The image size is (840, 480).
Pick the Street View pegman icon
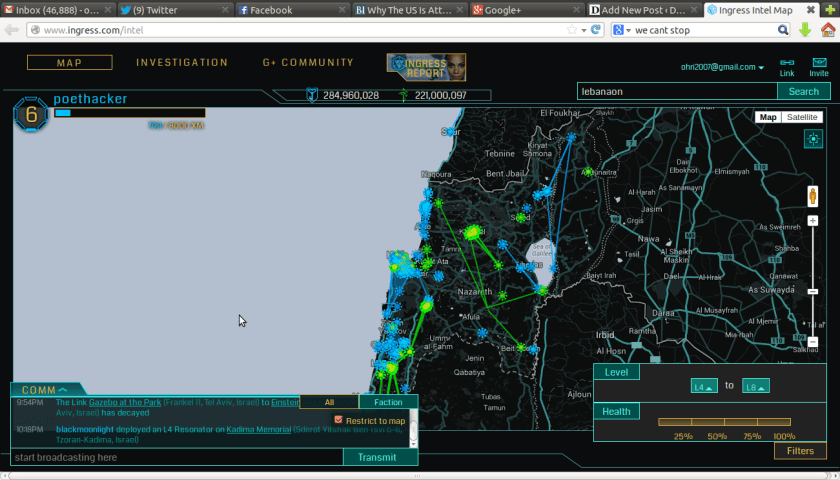click(x=813, y=197)
